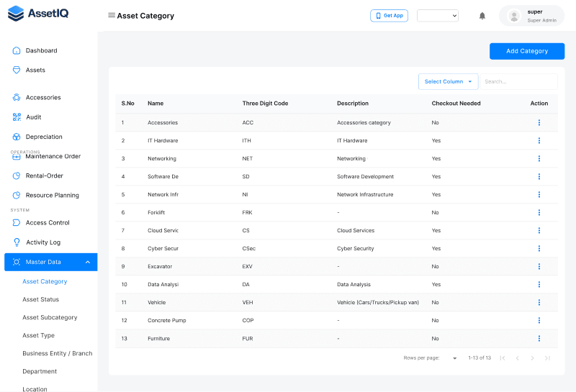Click the Activity Log bulb icon
Image resolution: width=576 pixels, height=392 pixels.
click(17, 242)
